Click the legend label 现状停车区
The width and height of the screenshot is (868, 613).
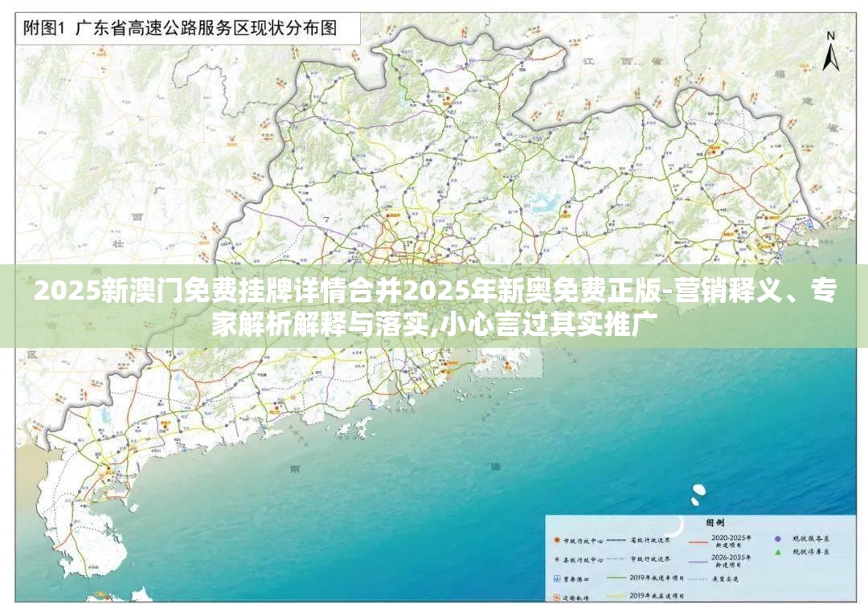[x=811, y=552]
